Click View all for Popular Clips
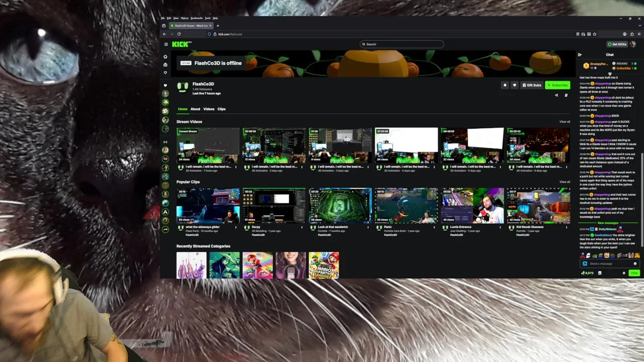 coord(565,182)
